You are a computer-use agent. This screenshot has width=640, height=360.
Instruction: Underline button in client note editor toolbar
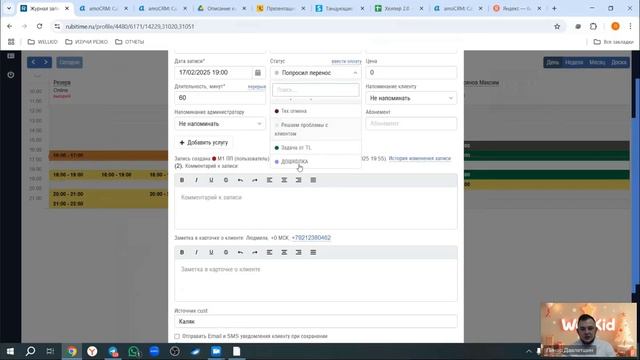pyautogui.click(x=211, y=252)
